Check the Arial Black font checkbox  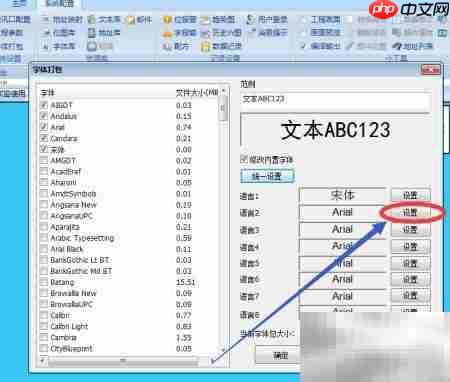pos(44,249)
